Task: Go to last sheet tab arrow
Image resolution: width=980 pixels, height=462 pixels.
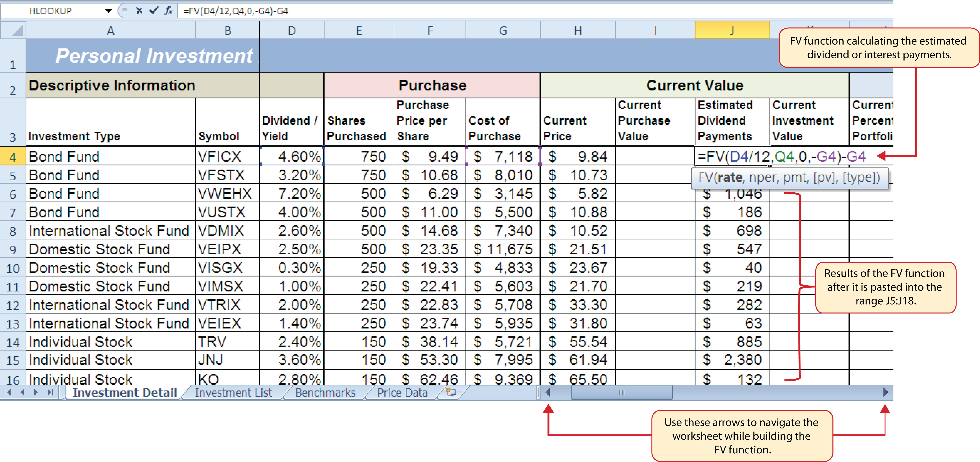Action: coord(50,392)
